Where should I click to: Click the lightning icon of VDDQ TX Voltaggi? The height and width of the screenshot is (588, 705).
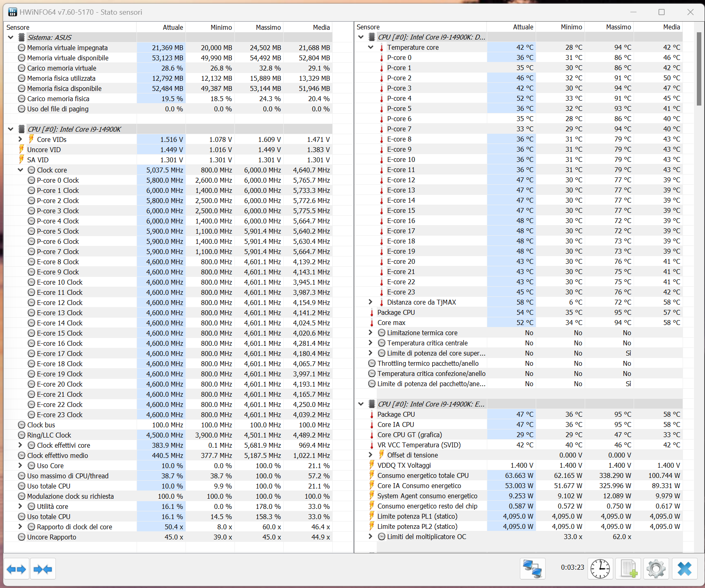(371, 465)
